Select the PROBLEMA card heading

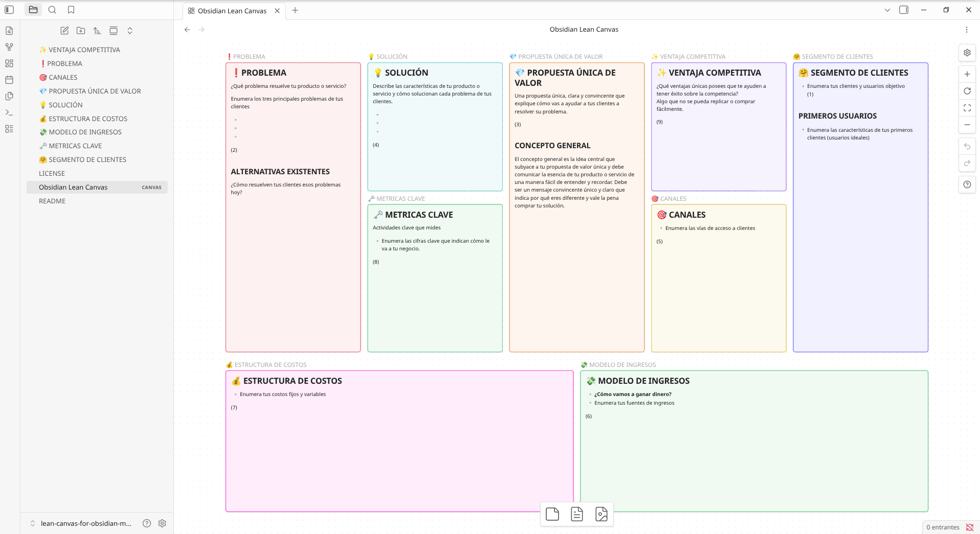259,73
